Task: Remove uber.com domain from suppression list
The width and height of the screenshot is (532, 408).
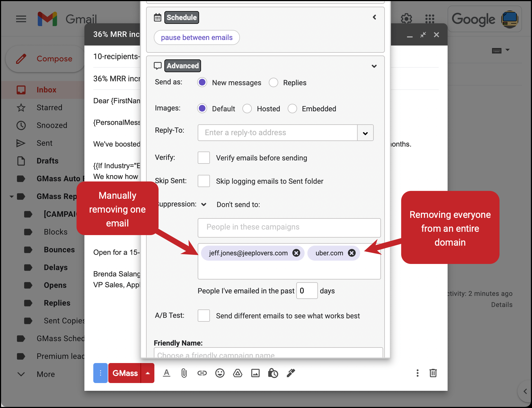Action: pyautogui.click(x=352, y=253)
